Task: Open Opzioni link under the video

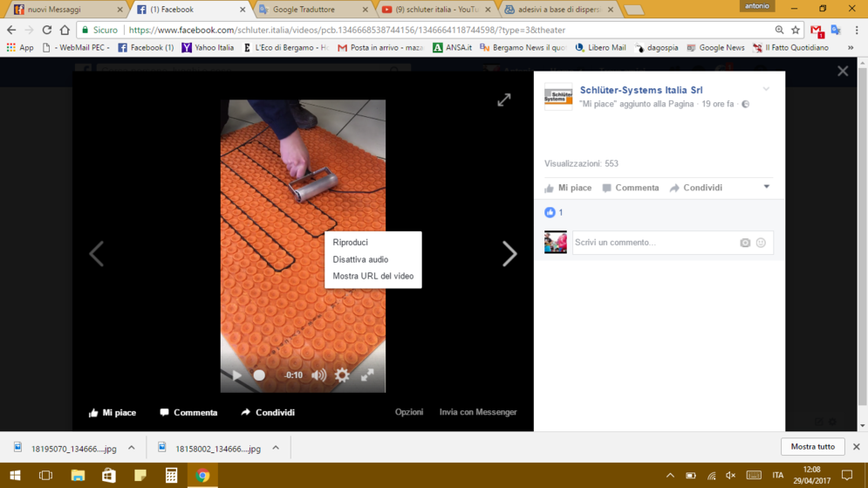Action: [409, 412]
